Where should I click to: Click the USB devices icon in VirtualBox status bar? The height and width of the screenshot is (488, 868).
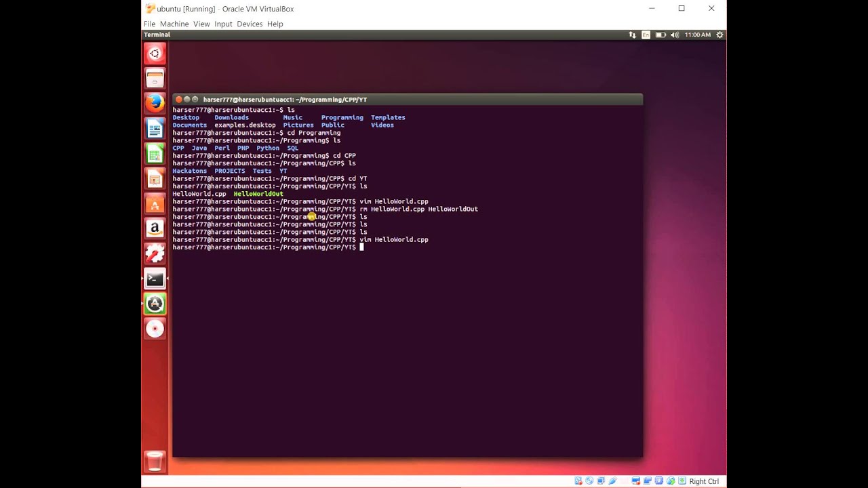[613, 481]
